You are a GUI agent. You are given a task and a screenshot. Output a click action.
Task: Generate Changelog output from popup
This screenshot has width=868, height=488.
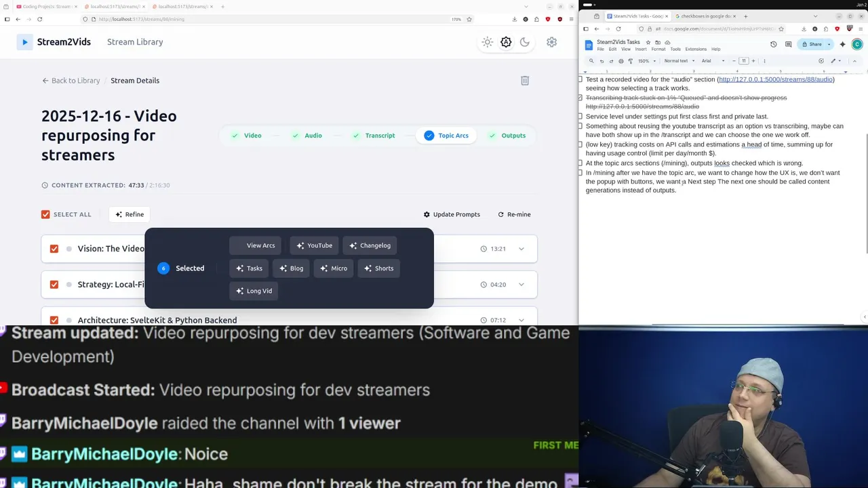[370, 245]
